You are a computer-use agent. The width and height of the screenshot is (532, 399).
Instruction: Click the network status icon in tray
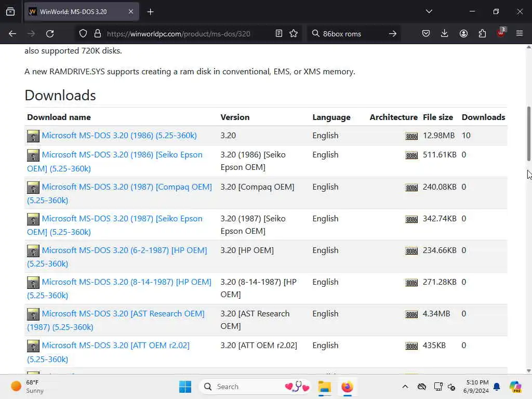tap(438, 387)
